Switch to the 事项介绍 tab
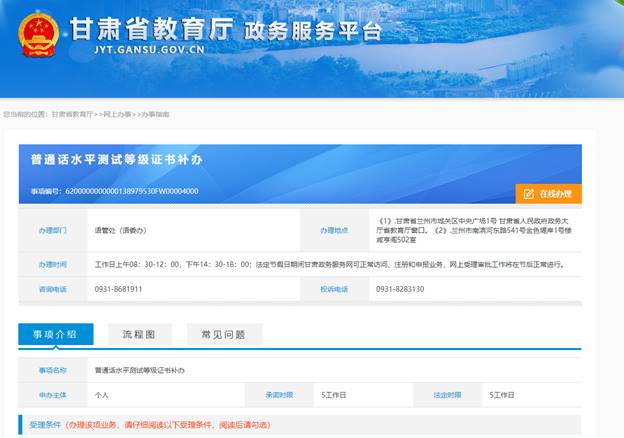 coord(56,334)
